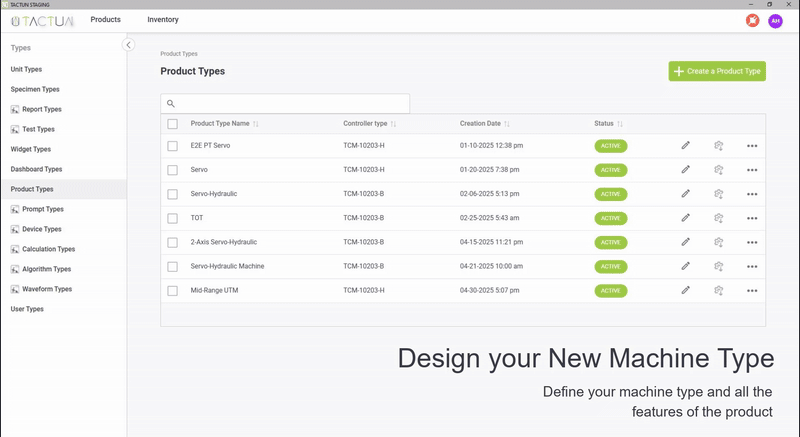Open the purple AH user avatar
The image size is (800, 437).
(775, 21)
